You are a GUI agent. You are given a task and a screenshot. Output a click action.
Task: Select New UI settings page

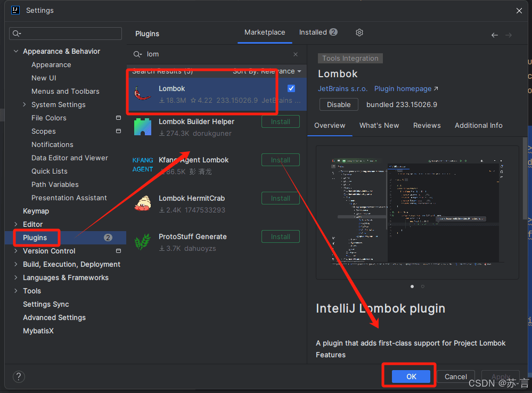point(44,78)
